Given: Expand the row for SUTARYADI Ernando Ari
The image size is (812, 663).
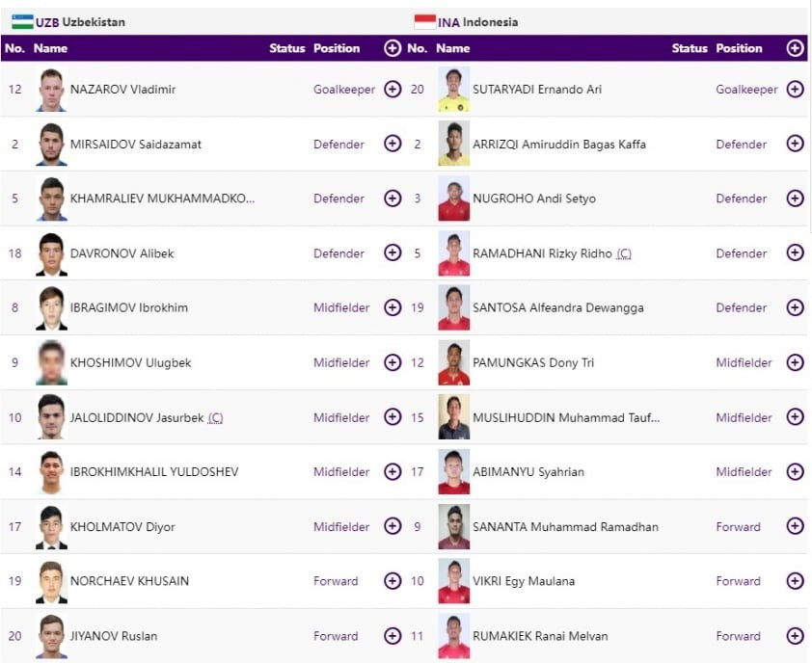Looking at the screenshot, I should tap(795, 90).
